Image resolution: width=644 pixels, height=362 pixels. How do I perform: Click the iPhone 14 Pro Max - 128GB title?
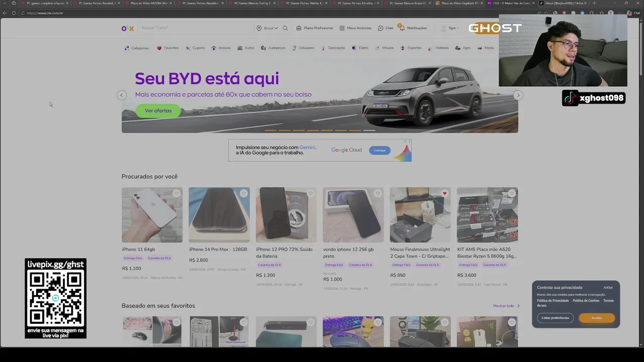218,249
